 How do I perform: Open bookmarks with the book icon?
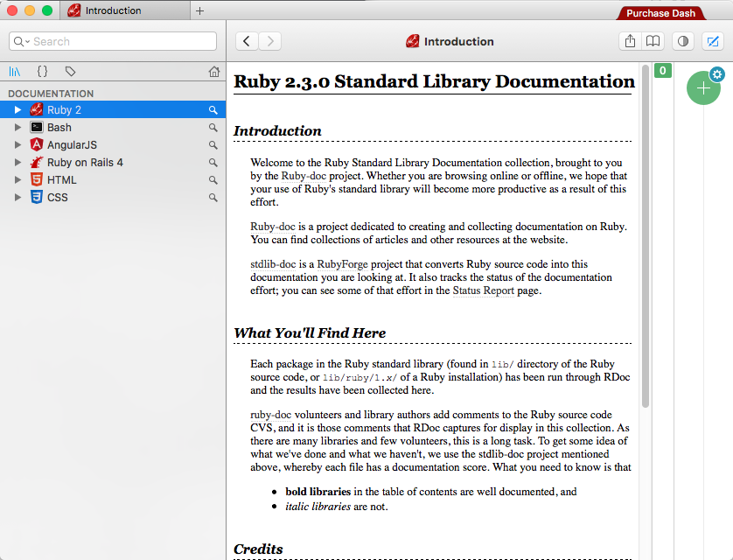(x=653, y=41)
